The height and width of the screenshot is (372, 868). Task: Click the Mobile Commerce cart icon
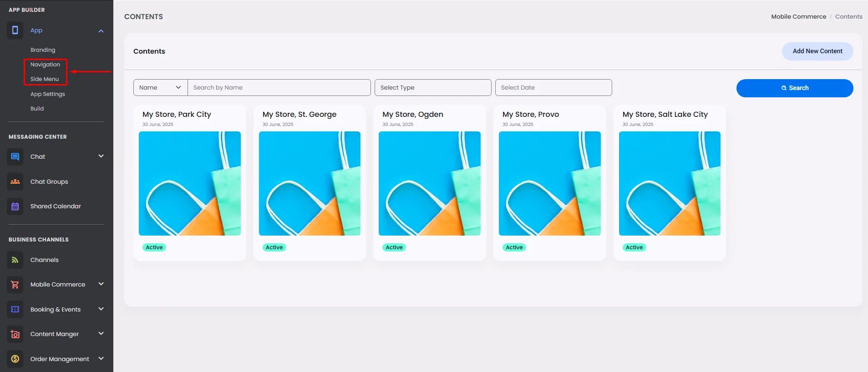coord(15,285)
